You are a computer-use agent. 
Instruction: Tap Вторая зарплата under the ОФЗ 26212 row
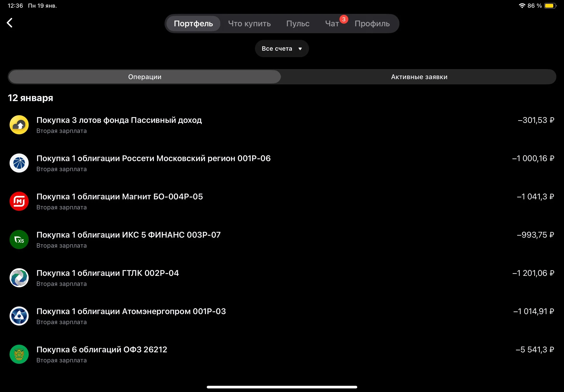61,360
